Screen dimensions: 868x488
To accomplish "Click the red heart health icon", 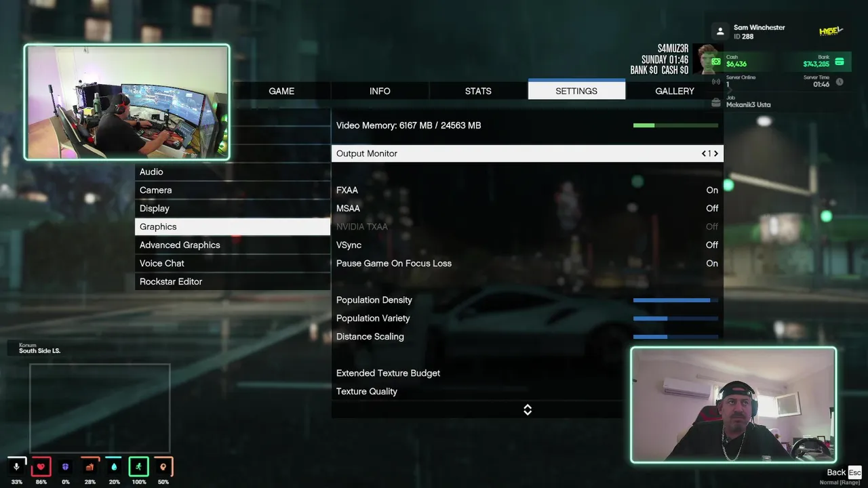I will tap(41, 467).
